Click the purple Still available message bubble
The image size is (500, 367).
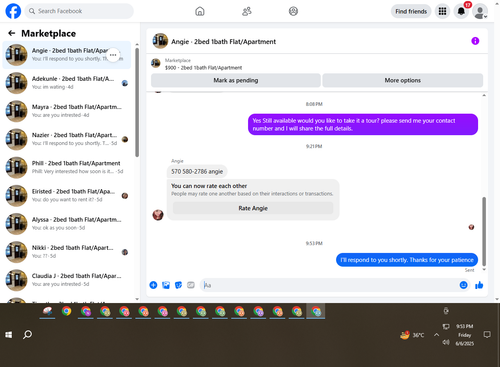point(363,124)
